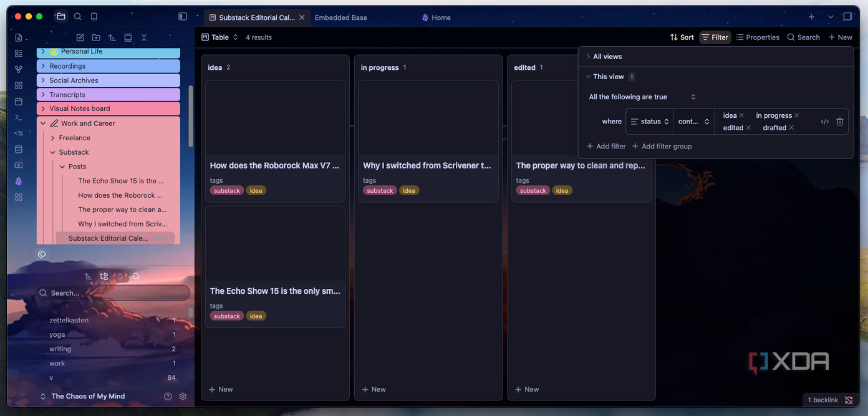Toggle tag pane search icon
The height and width of the screenshot is (416, 868).
click(136, 276)
